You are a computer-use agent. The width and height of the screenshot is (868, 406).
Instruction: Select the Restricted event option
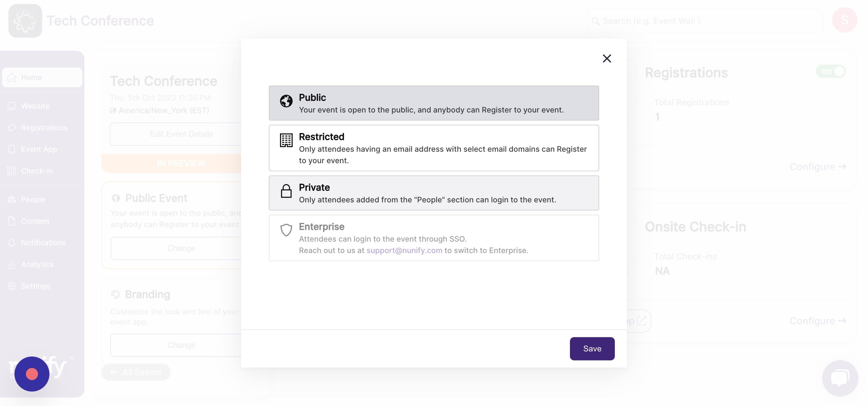[x=434, y=148]
